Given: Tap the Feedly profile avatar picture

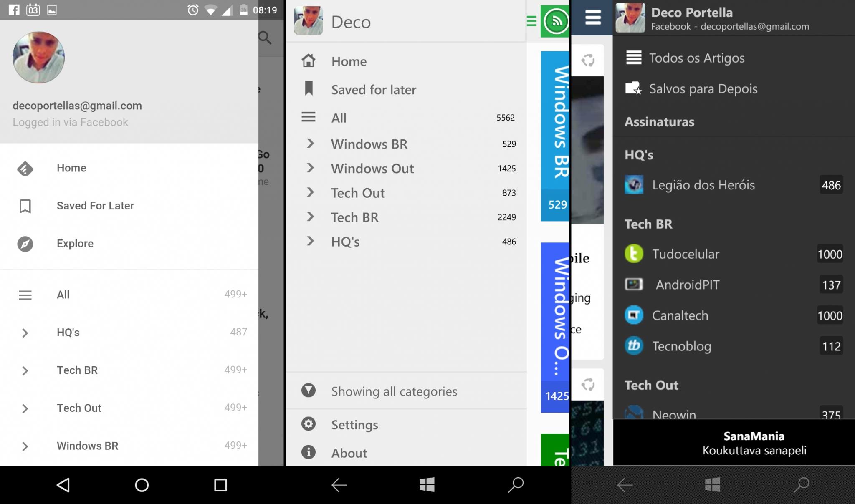Looking at the screenshot, I should pyautogui.click(x=38, y=58).
